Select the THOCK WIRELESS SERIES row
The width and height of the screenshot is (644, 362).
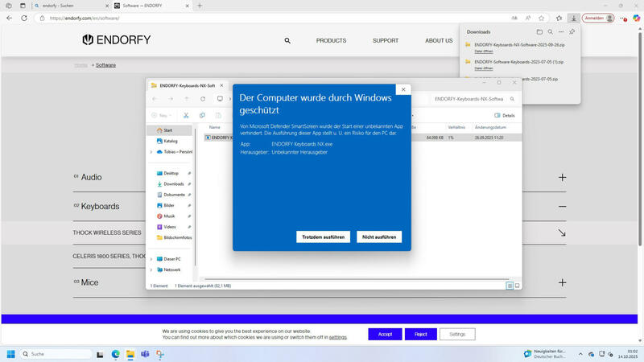pyautogui.click(x=320, y=232)
